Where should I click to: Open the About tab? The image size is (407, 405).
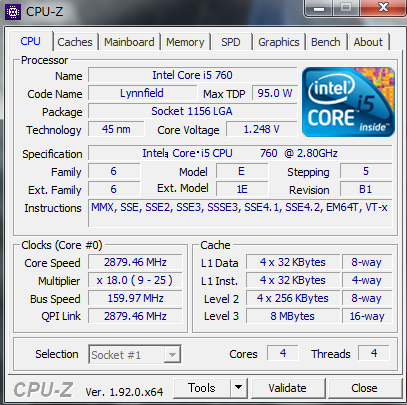pyautogui.click(x=368, y=42)
